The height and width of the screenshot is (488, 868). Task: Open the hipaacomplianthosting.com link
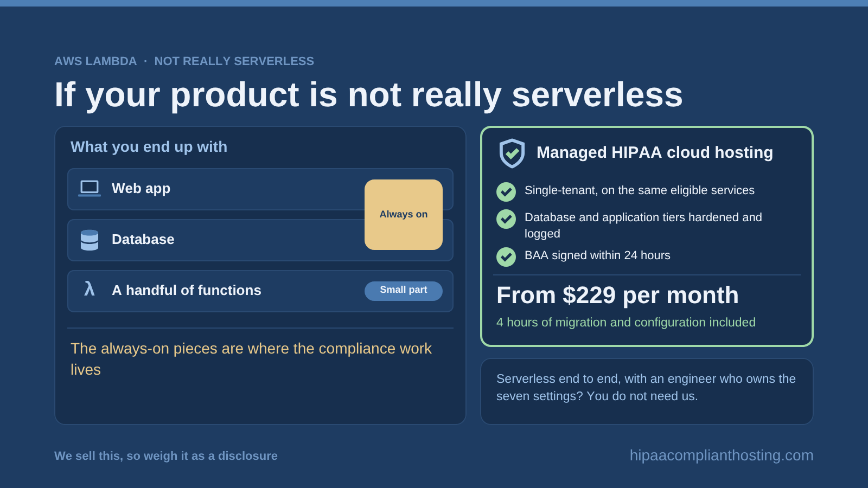(722, 455)
